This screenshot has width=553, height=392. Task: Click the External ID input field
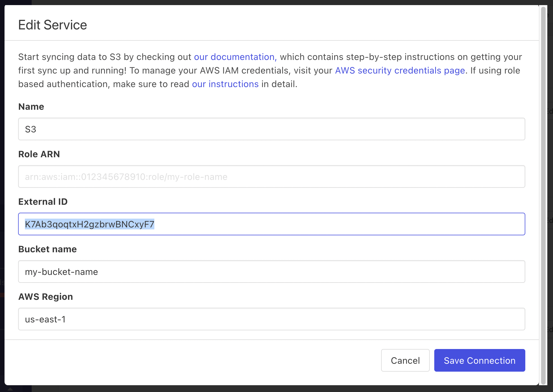click(339, 224)
